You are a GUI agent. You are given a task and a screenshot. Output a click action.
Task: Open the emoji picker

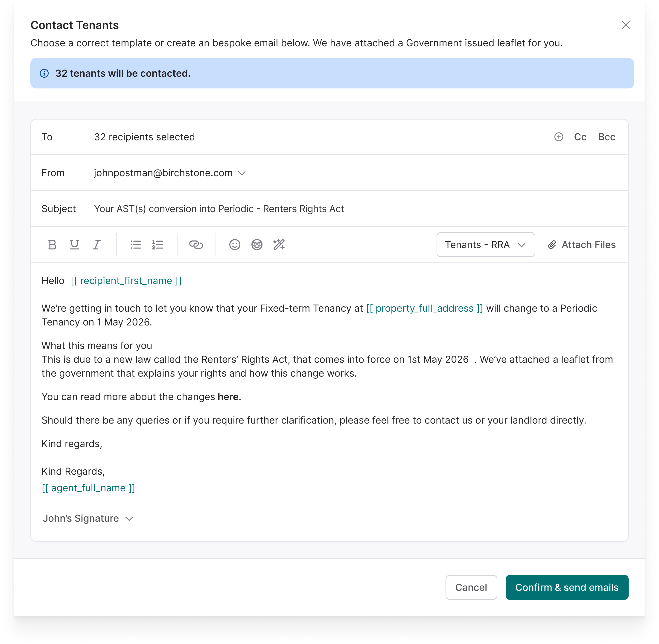234,245
